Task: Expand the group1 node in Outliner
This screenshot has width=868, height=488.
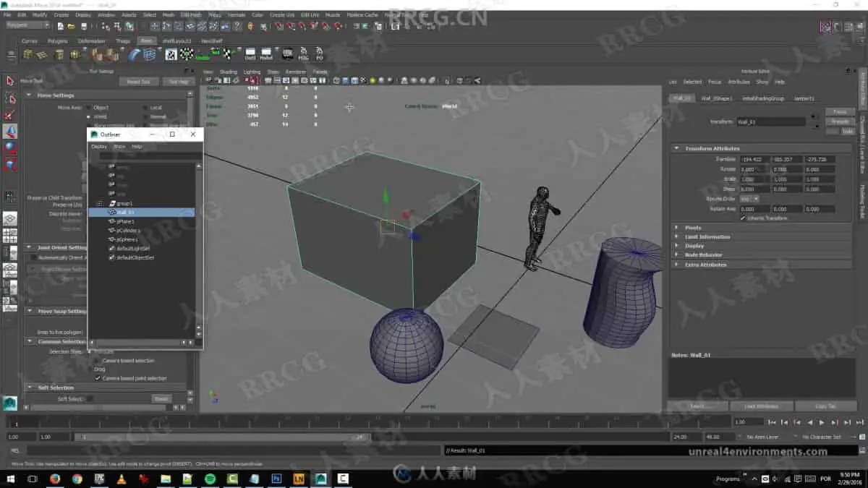Action: [99, 204]
